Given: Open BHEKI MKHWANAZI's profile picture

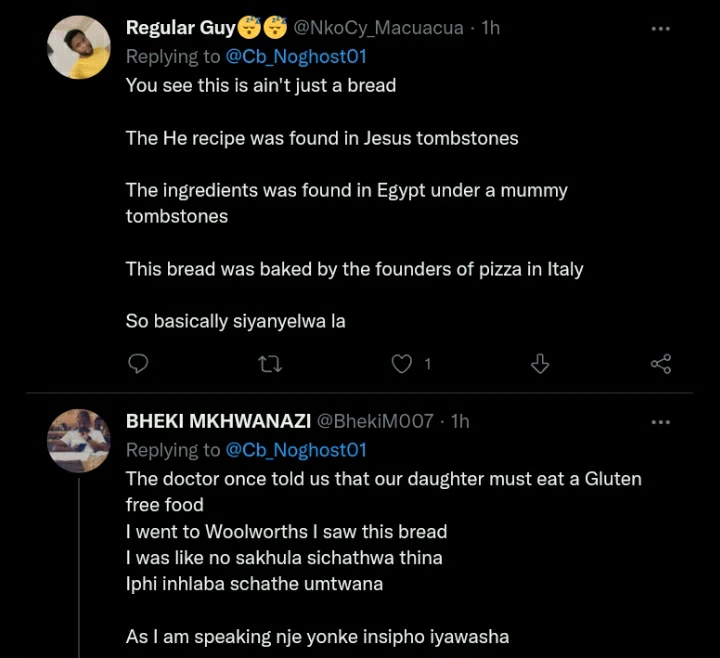Looking at the screenshot, I should pyautogui.click(x=79, y=441).
